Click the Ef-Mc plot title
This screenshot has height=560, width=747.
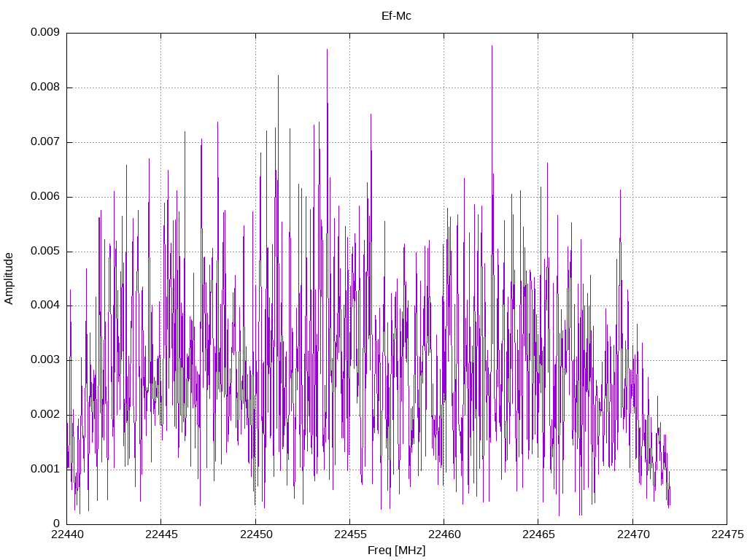pos(396,16)
